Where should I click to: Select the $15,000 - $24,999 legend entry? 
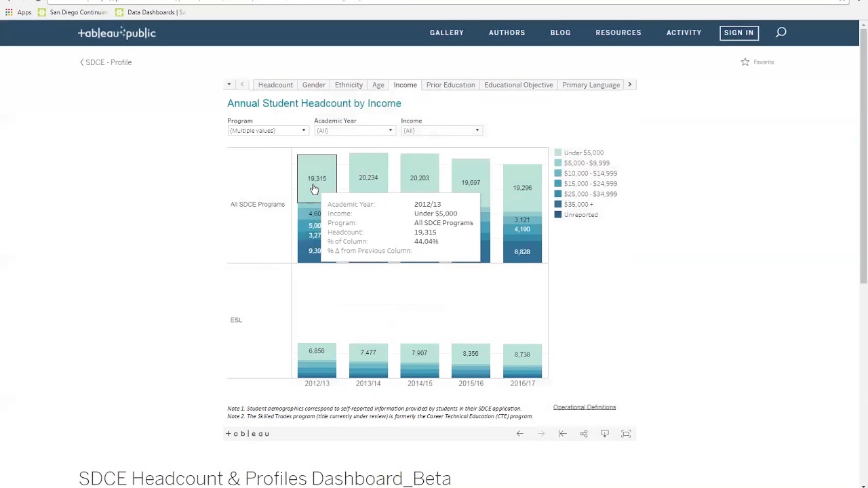coord(586,184)
